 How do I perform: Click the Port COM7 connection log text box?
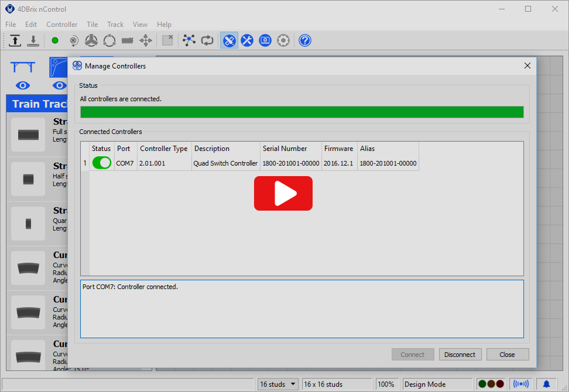click(x=302, y=309)
